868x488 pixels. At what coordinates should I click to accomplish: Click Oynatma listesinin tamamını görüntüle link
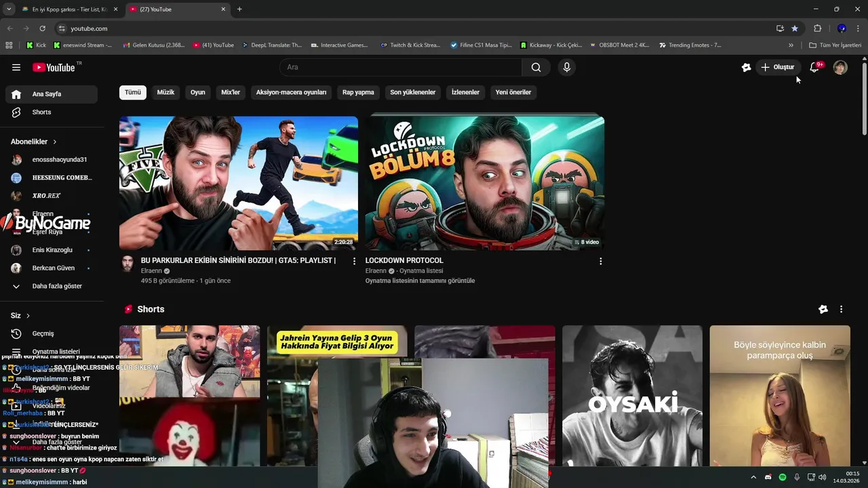(420, 281)
